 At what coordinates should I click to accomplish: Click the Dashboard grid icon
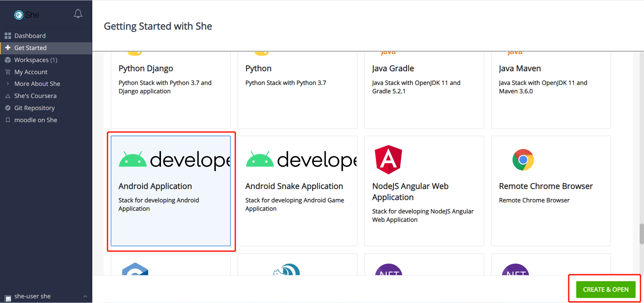8,36
